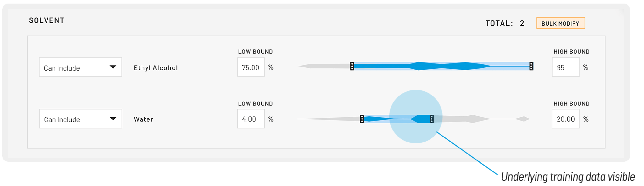Click the blue Ethyl Alcohol range bar
Screen dimensions: 644x186
440,66
